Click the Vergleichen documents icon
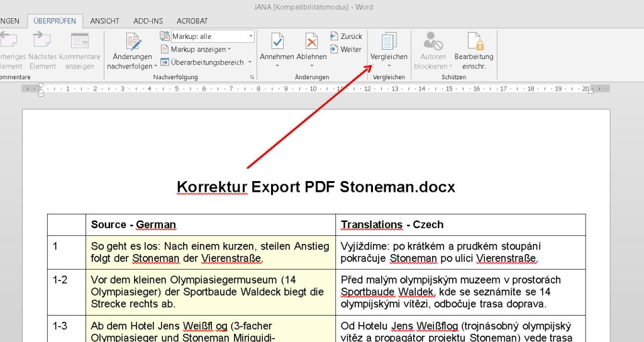Viewport: 644px width, 342px height. 389,41
